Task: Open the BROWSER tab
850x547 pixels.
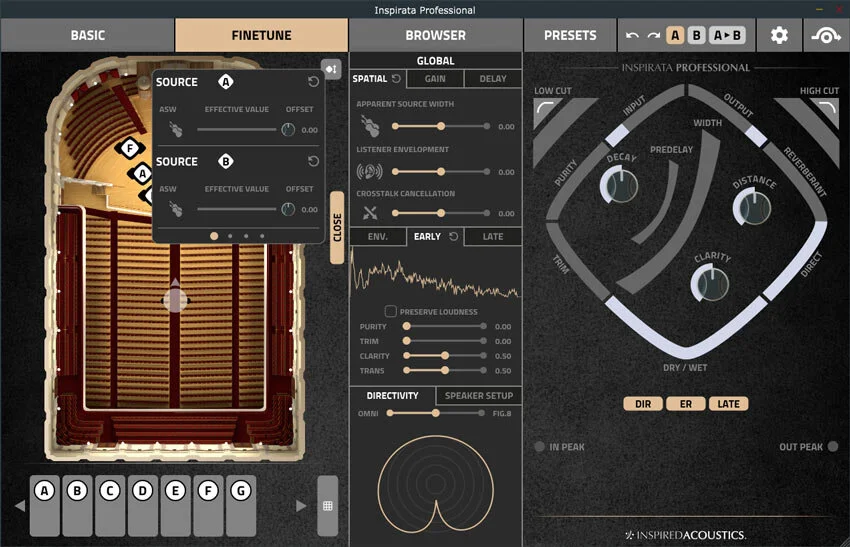Action: click(x=435, y=35)
